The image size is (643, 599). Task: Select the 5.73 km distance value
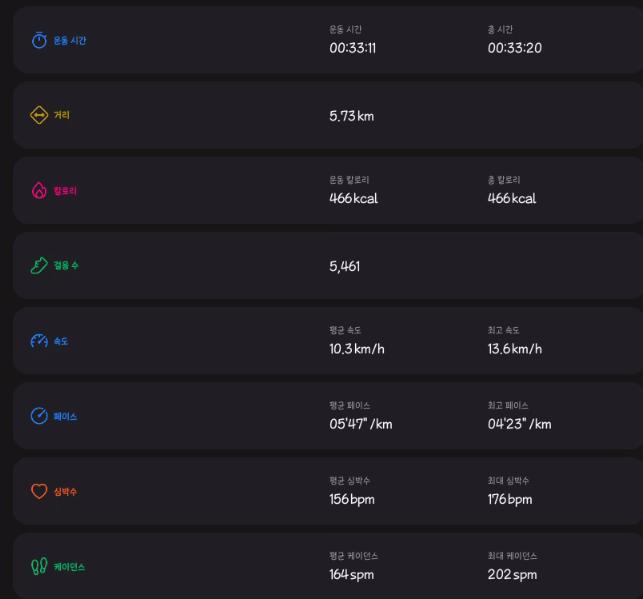(x=351, y=116)
